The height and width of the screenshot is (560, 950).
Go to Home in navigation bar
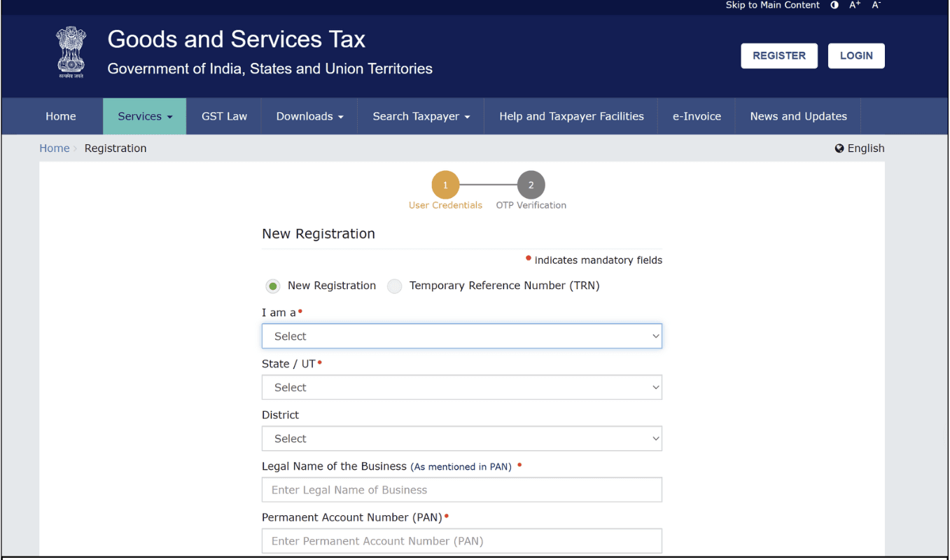(x=61, y=116)
